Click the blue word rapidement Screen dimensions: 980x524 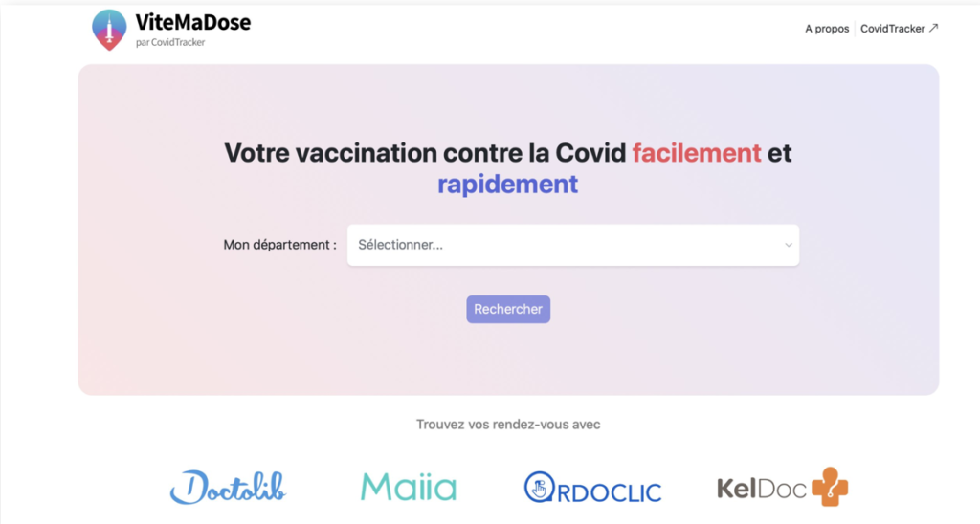[x=507, y=185]
